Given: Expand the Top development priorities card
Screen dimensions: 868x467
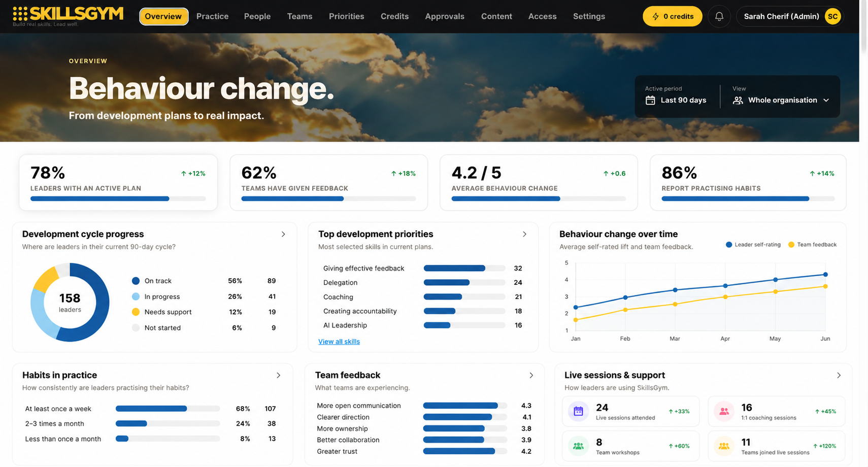Looking at the screenshot, I should pyautogui.click(x=524, y=234).
